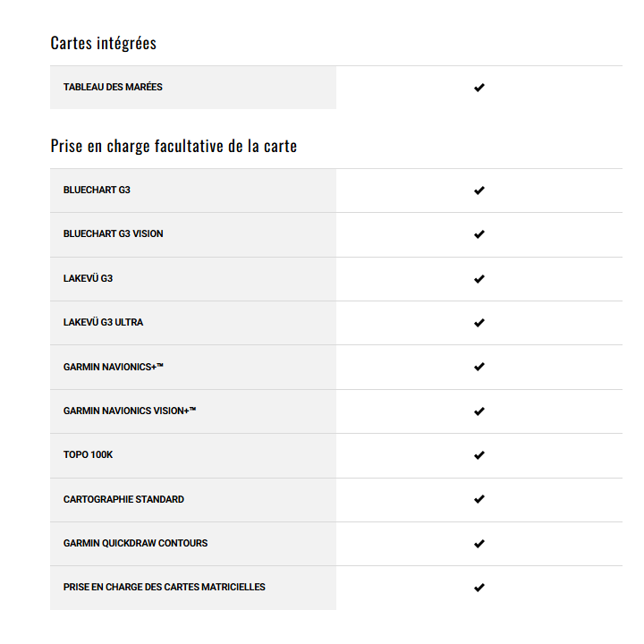Image resolution: width=644 pixels, height=644 pixels.
Task: Click the "Cartes intégrées" section heading
Action: point(104,43)
